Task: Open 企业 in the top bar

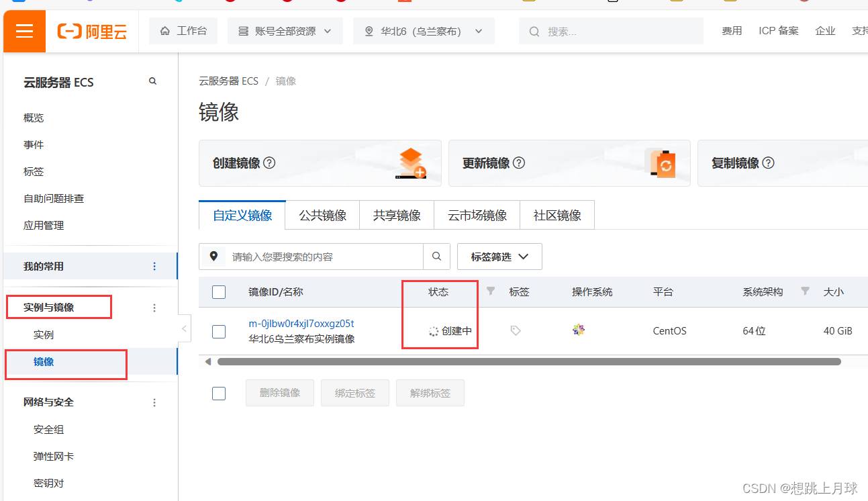Action: click(825, 31)
